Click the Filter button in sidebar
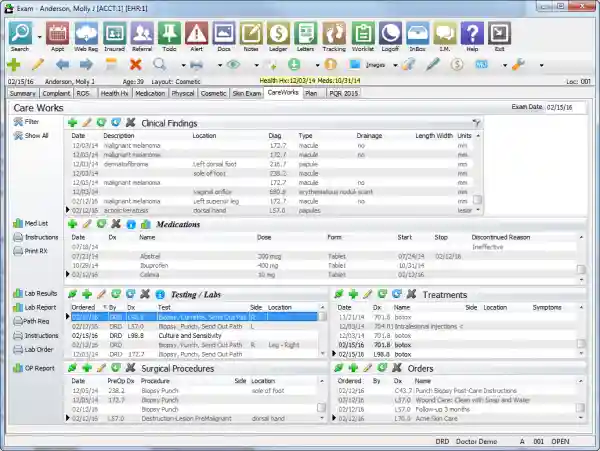Screen dimensions: 600x451 point(26,122)
